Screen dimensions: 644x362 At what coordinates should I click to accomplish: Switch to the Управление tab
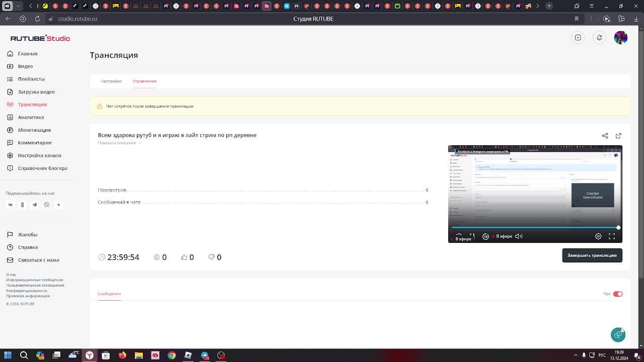pos(144,81)
